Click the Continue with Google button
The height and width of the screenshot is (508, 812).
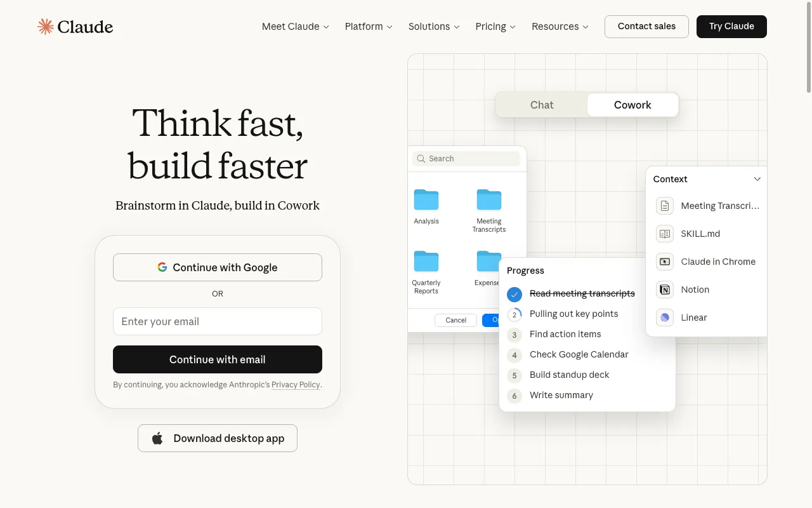pyautogui.click(x=218, y=267)
